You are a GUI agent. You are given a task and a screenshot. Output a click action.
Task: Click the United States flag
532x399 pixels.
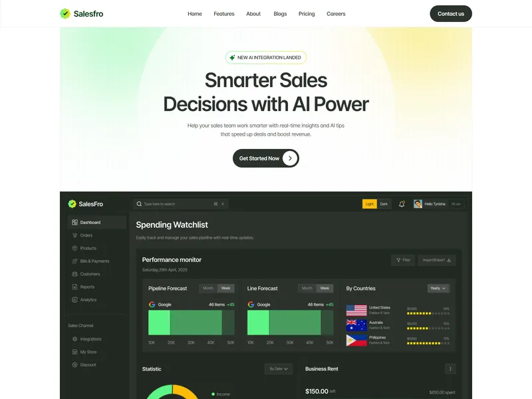point(356,310)
